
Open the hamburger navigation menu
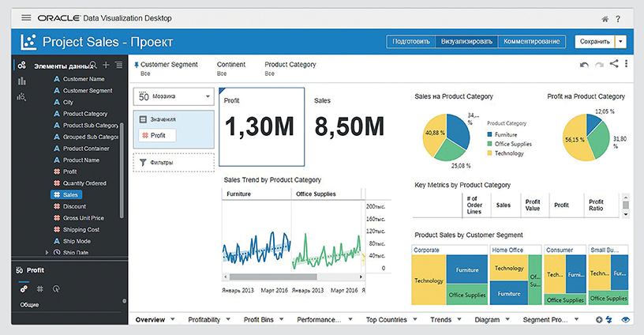26,17
